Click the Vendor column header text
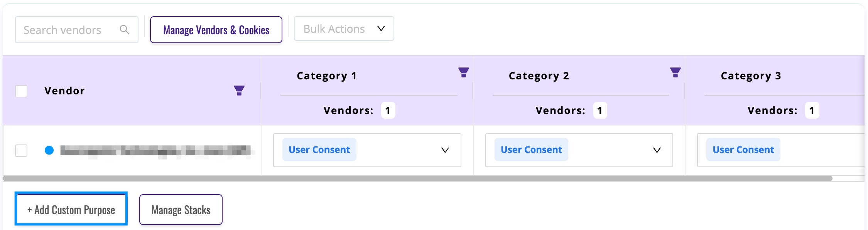The height and width of the screenshot is (230, 868). (x=64, y=91)
